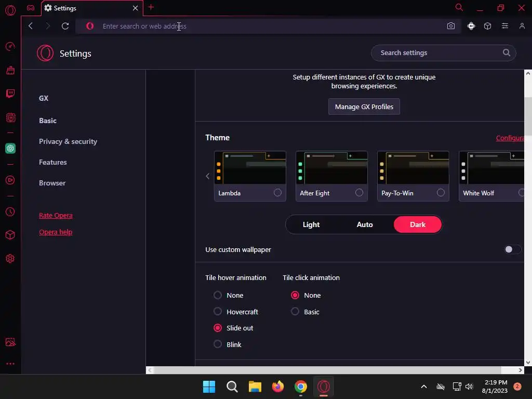Open Easy Setup sliders icon

coord(505,26)
